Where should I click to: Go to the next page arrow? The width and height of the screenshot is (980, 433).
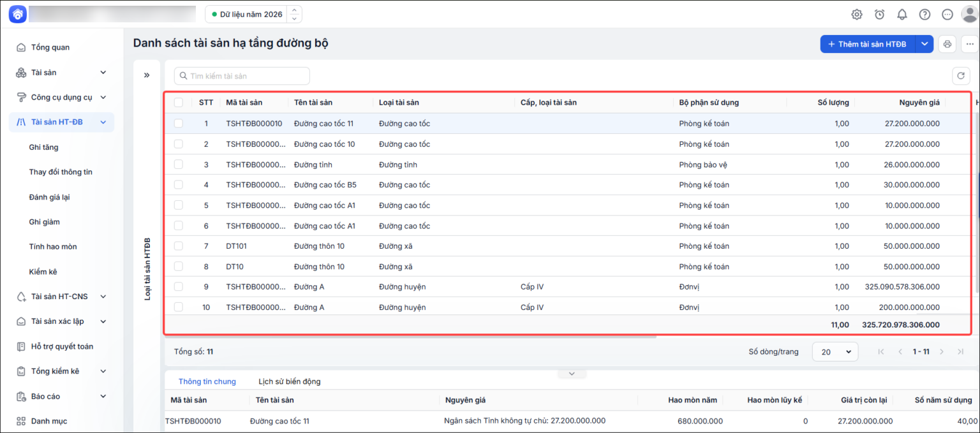pyautogui.click(x=942, y=351)
